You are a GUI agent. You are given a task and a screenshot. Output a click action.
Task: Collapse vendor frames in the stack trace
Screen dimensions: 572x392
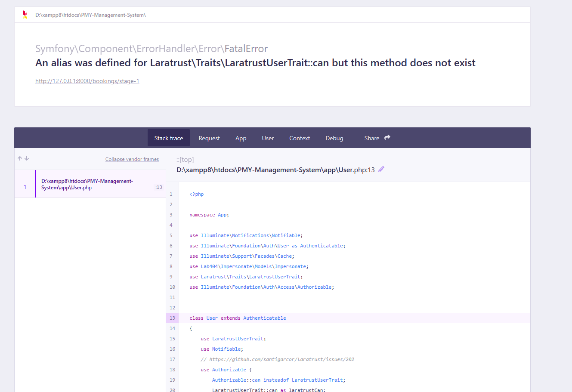coord(132,159)
